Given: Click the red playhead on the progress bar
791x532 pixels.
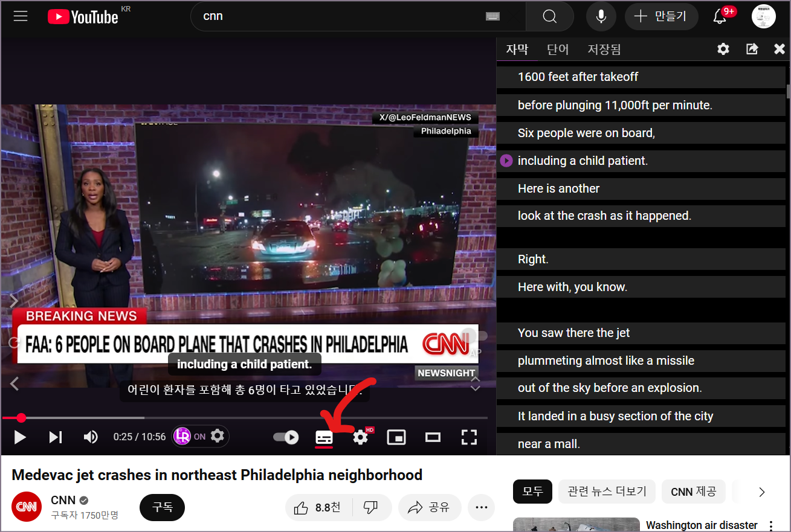Looking at the screenshot, I should (x=21, y=417).
